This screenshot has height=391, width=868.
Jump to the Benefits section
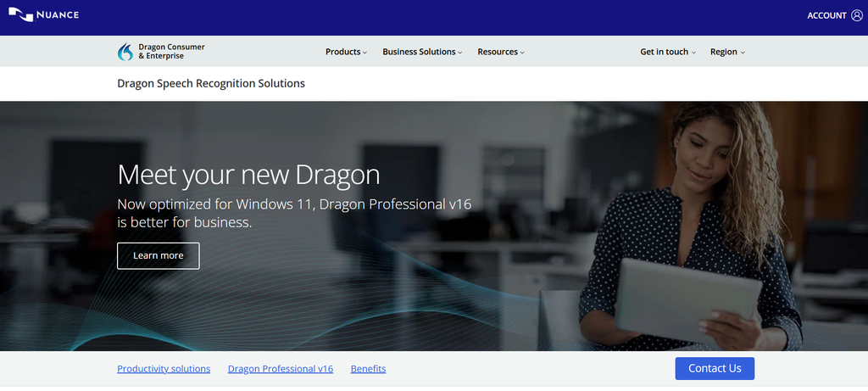(x=368, y=369)
